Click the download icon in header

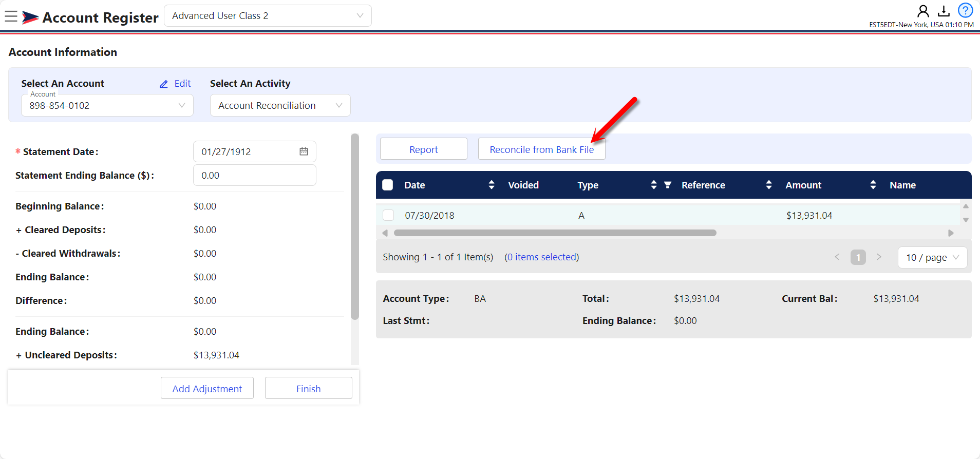[x=944, y=11]
